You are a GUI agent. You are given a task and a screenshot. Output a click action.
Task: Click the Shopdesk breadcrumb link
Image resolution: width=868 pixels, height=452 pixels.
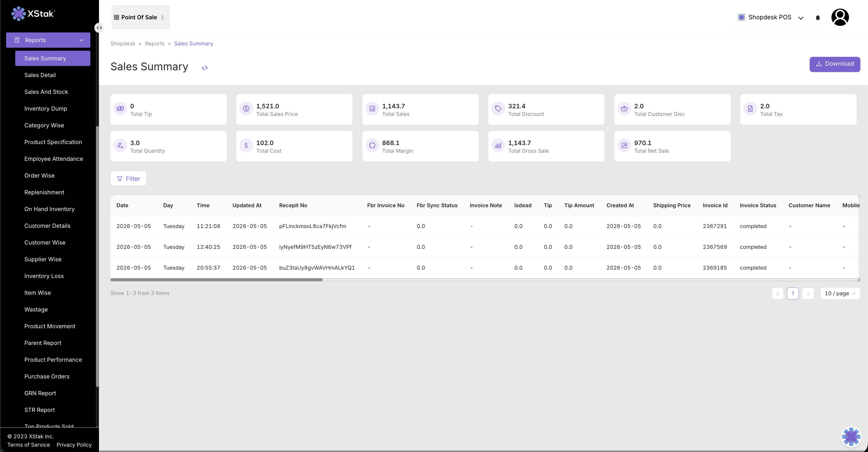[x=123, y=43]
